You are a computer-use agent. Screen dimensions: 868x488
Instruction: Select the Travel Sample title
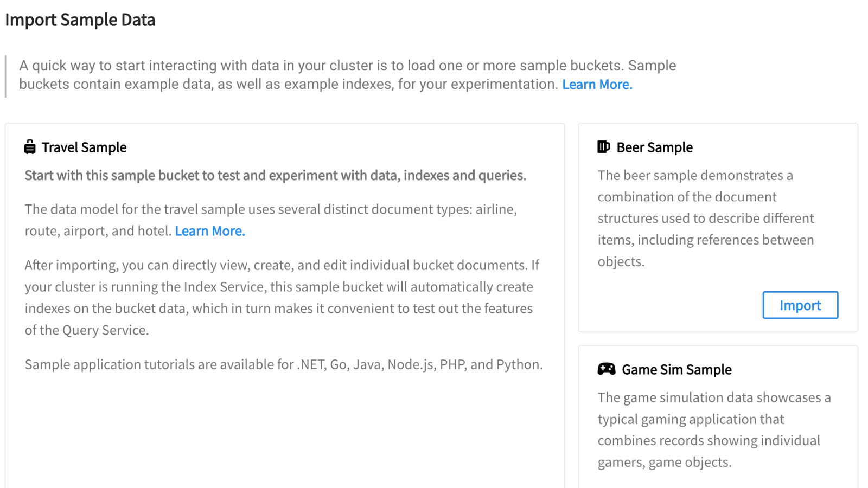pos(84,147)
